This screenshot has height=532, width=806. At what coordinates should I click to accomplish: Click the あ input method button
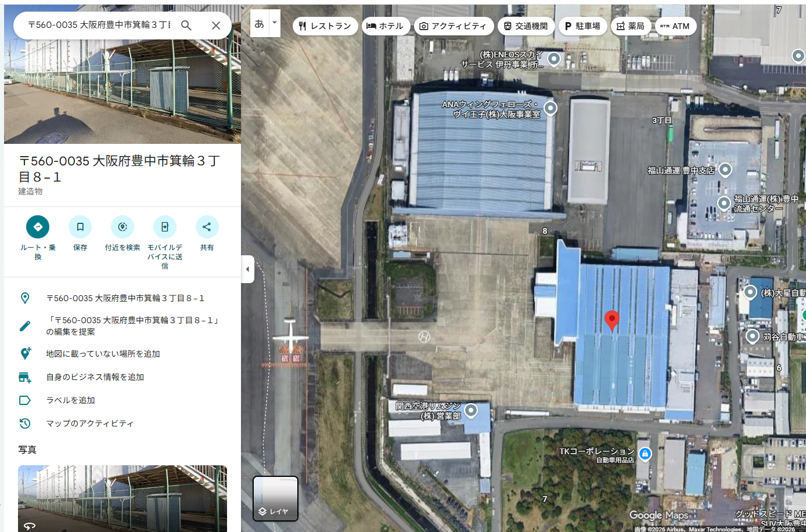click(x=259, y=24)
